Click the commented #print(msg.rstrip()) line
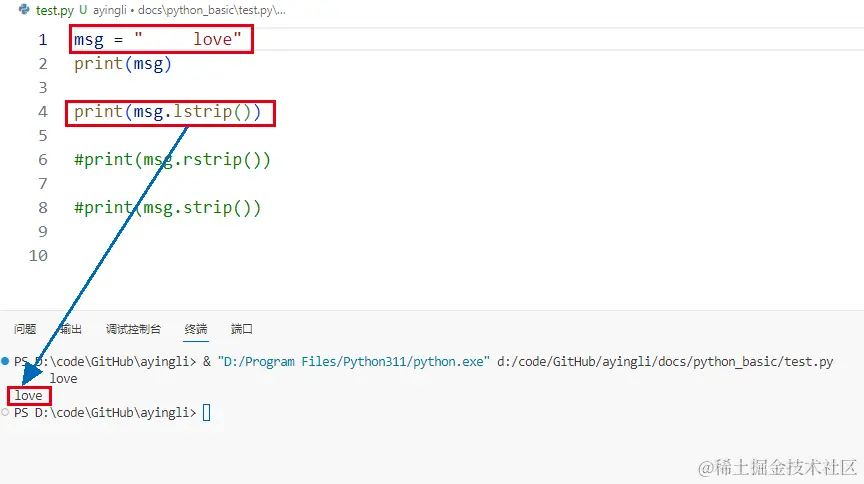Image resolution: width=864 pixels, height=484 pixels. (x=172, y=160)
